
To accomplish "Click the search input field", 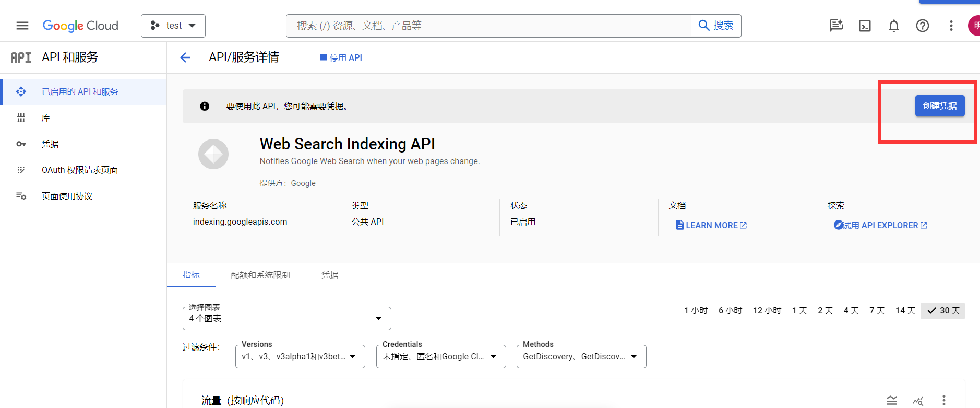I will pos(488,26).
